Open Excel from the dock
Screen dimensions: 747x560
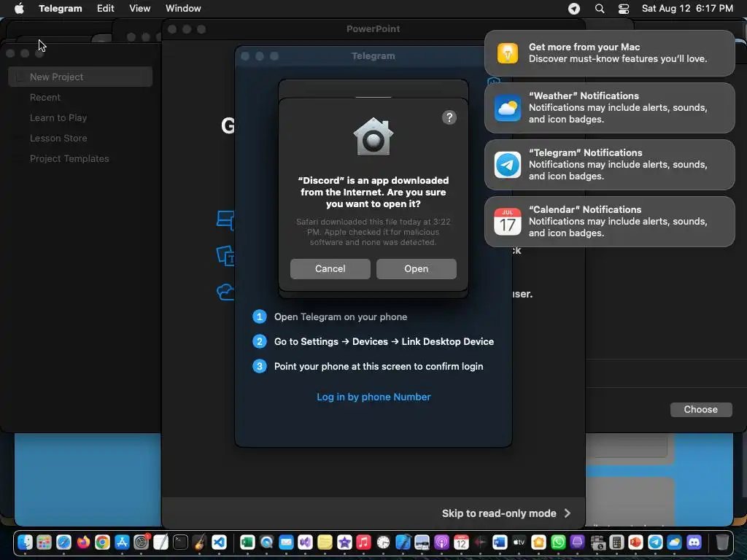tap(247, 542)
